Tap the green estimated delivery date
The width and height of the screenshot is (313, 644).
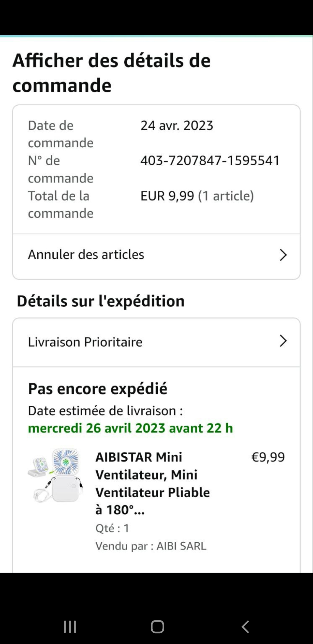(130, 428)
